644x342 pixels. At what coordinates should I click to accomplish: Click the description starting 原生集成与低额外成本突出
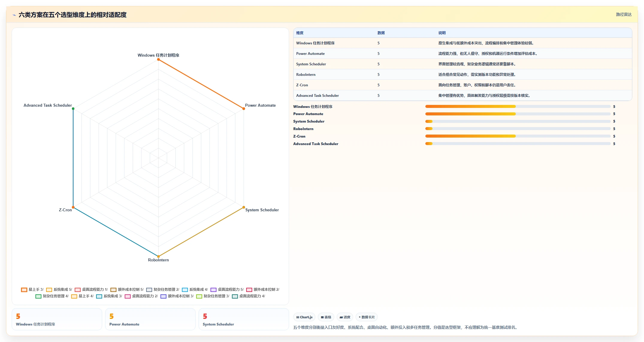[486, 43]
